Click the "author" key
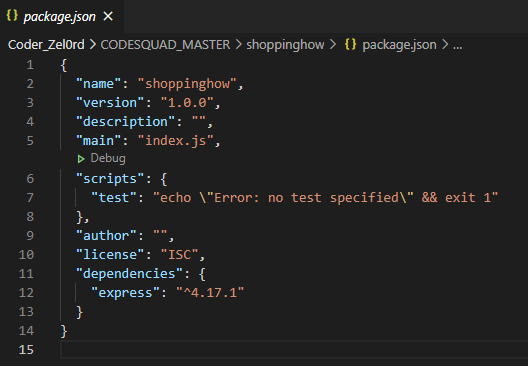Viewport: 528px width, 366px height. click(106, 235)
